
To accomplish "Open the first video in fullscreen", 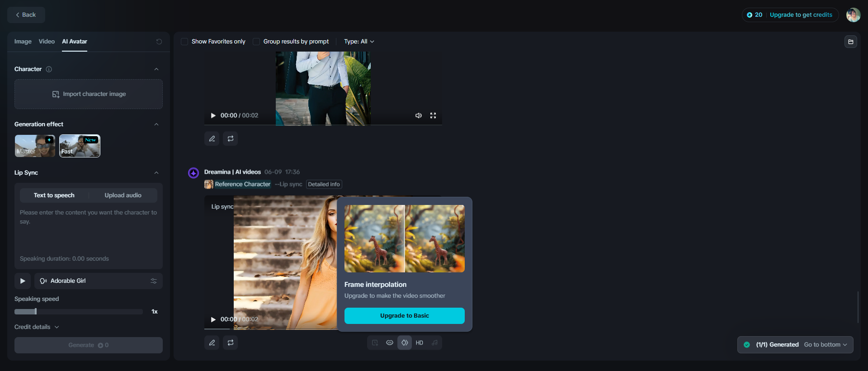I will (433, 116).
